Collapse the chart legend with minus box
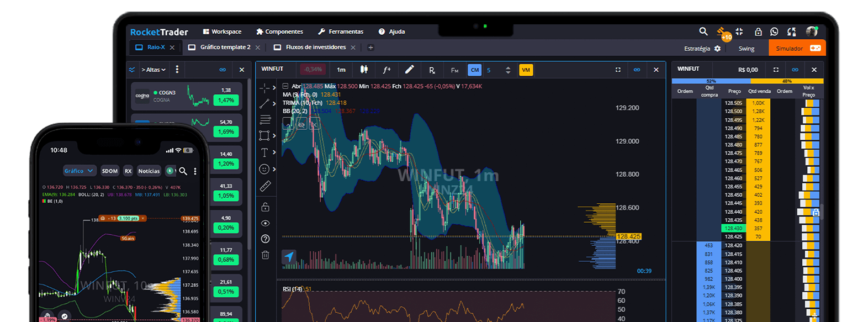 [x=285, y=86]
